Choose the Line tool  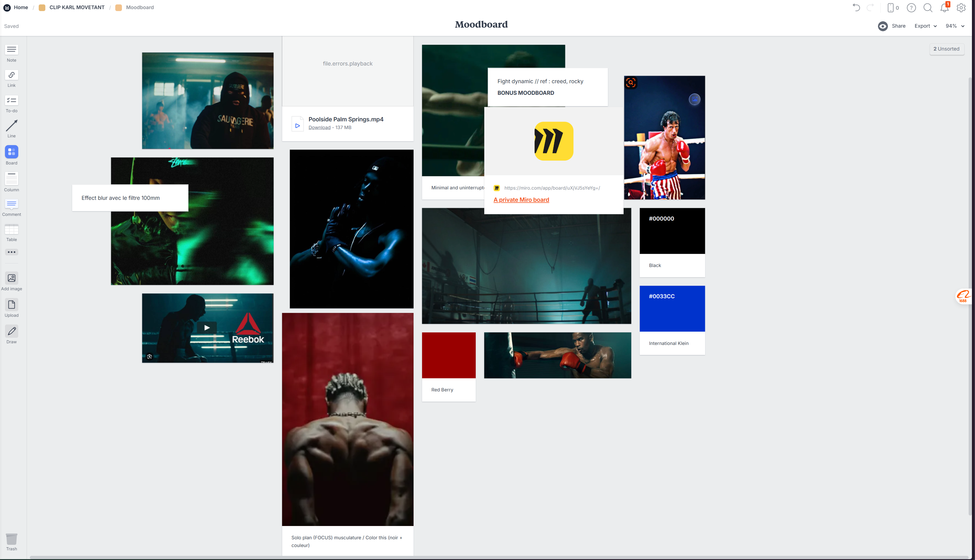click(x=12, y=125)
